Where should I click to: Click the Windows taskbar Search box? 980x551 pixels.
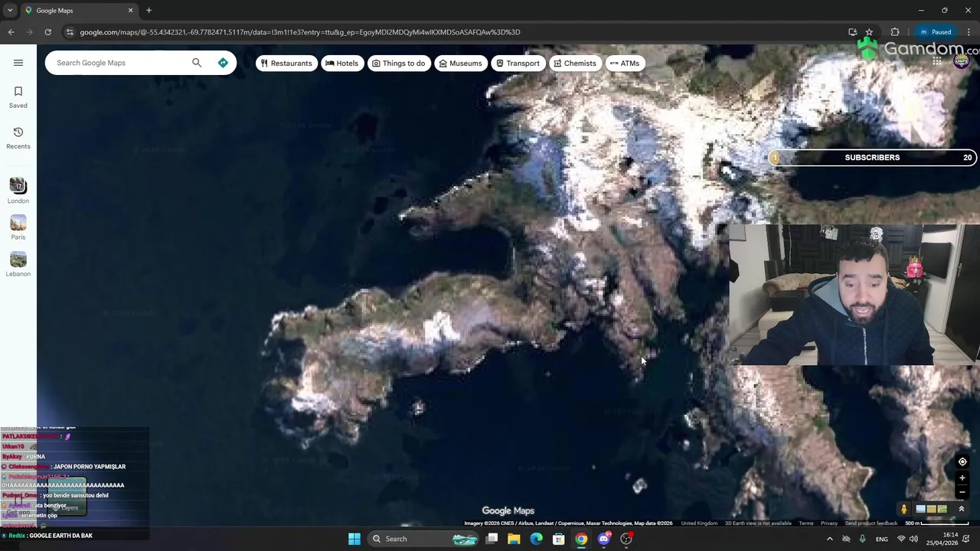tap(423, 539)
